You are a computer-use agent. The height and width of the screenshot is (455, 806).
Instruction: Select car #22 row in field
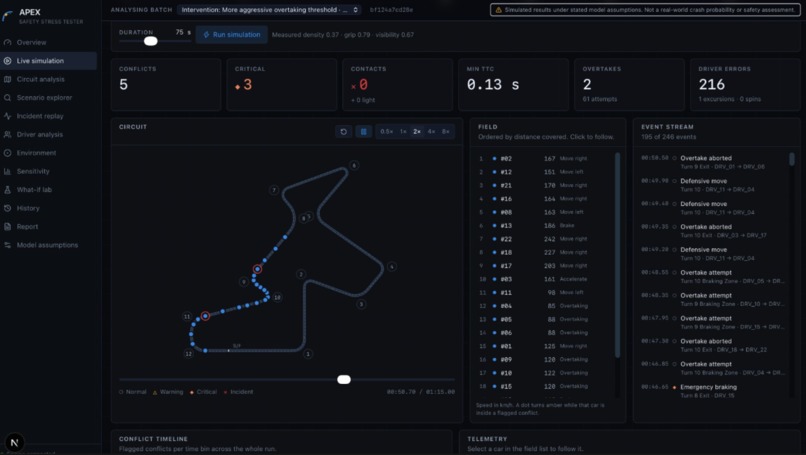click(544, 239)
